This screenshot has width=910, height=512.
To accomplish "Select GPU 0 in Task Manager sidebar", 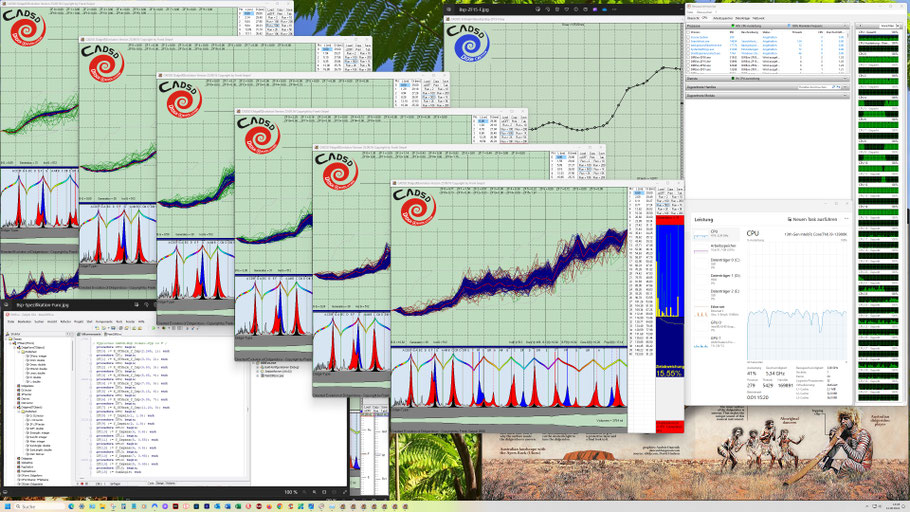I will [x=717, y=327].
